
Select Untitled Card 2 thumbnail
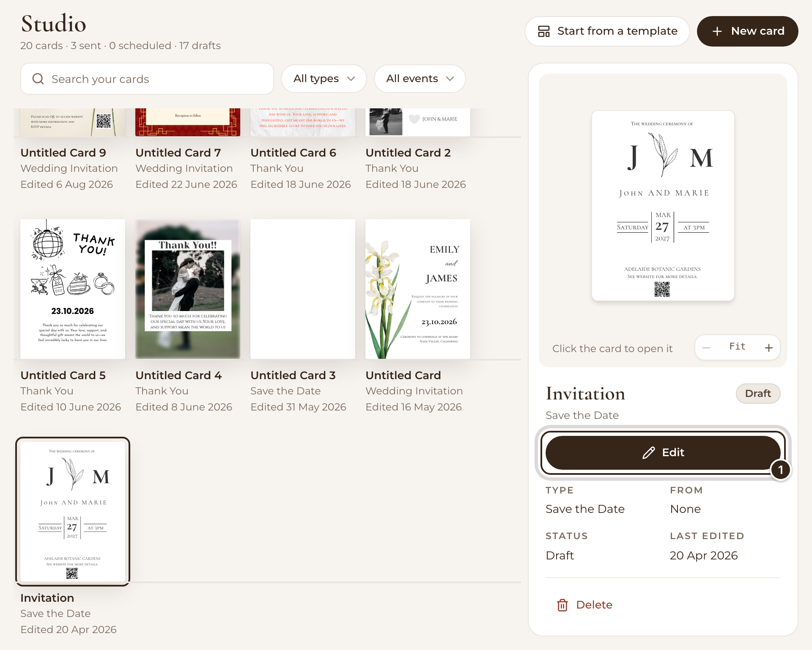(x=418, y=122)
